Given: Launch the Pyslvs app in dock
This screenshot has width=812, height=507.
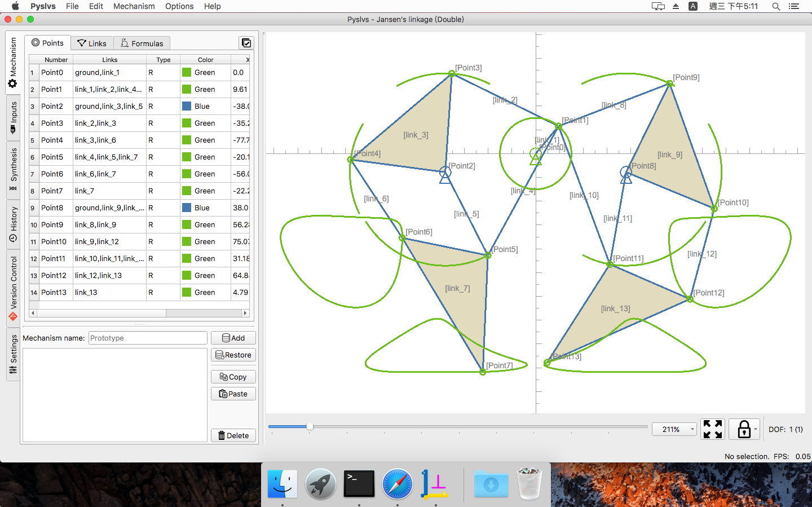Looking at the screenshot, I should click(x=435, y=484).
